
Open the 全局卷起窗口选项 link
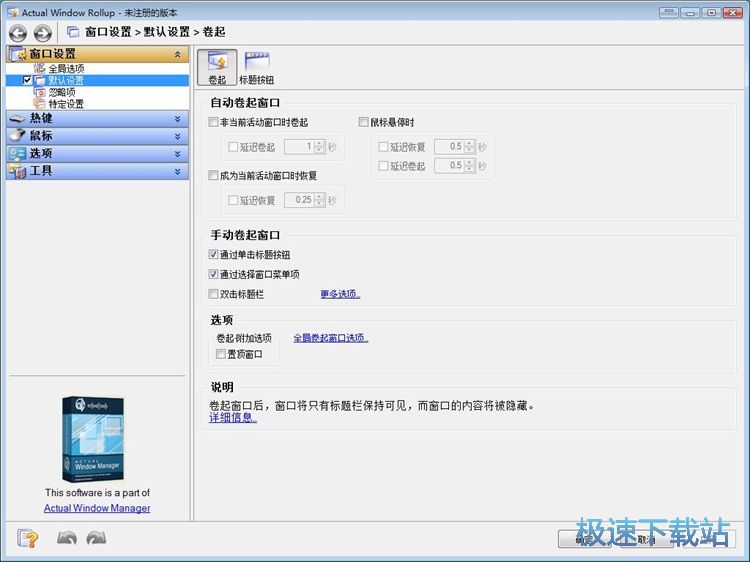pos(331,338)
